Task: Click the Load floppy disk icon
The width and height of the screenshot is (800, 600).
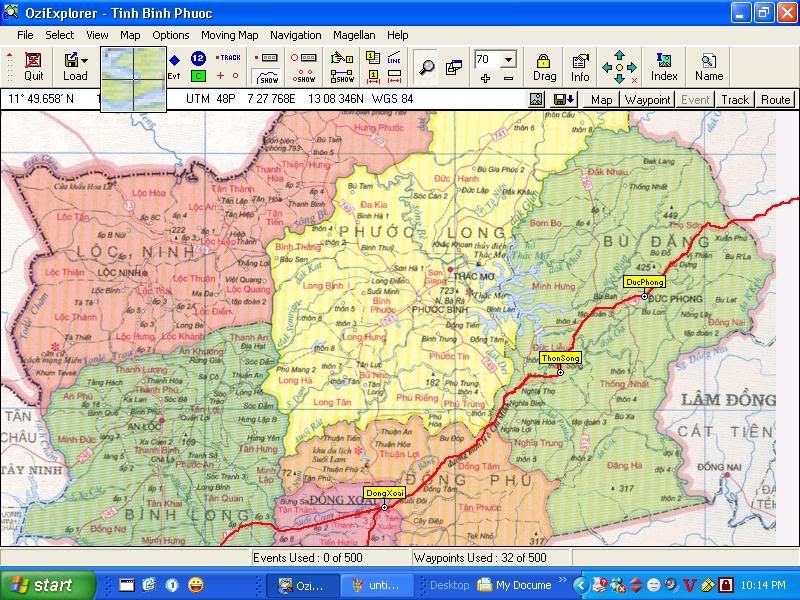Action: click(x=71, y=60)
